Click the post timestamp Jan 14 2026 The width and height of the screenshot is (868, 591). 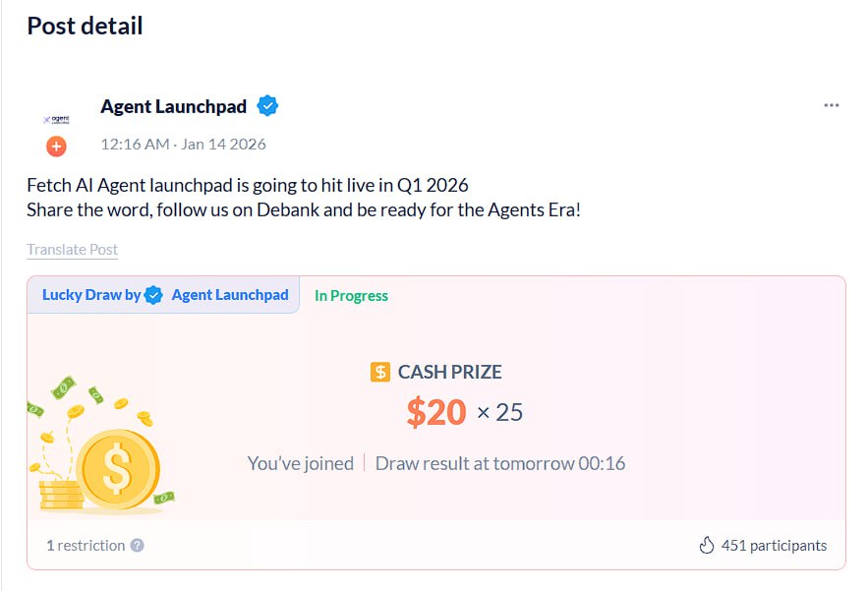(x=183, y=144)
